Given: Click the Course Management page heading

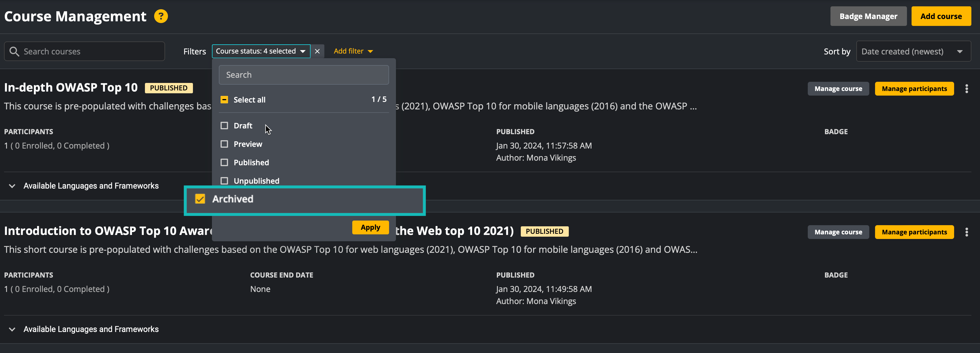Looking at the screenshot, I should pos(75,16).
